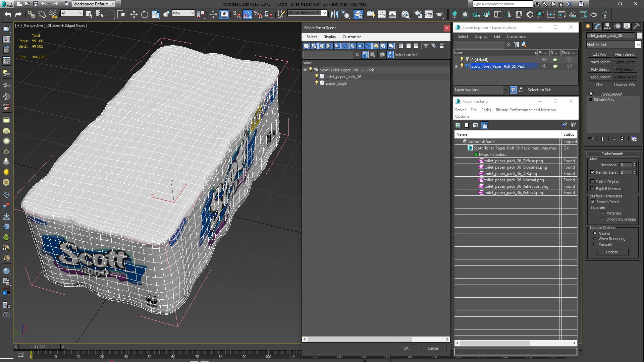Screen dimensions: 644x362
Task: Click Iterations spinner up arrow
Action: 634,164
